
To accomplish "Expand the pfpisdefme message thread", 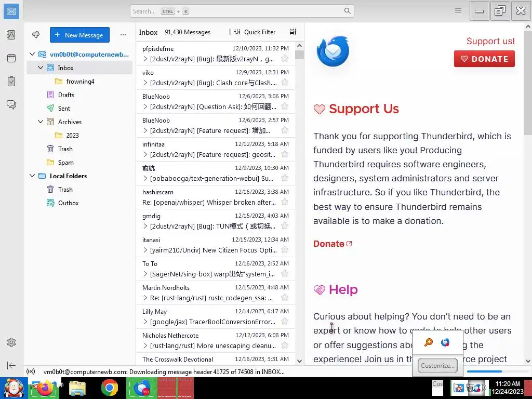I will coord(145,59).
